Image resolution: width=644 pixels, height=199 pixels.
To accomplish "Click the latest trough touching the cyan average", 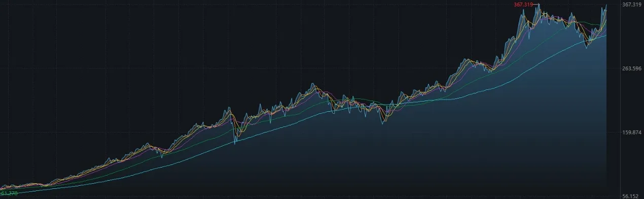I will (587, 47).
